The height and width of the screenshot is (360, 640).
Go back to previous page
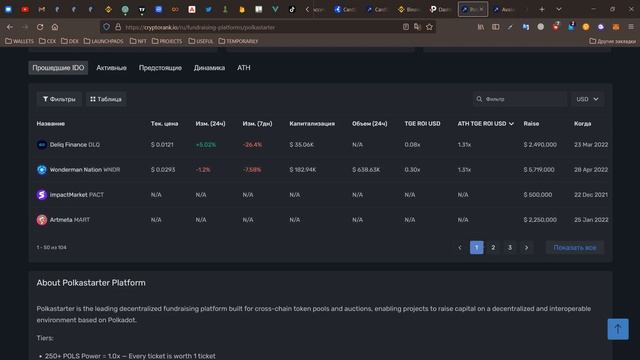coord(10,27)
